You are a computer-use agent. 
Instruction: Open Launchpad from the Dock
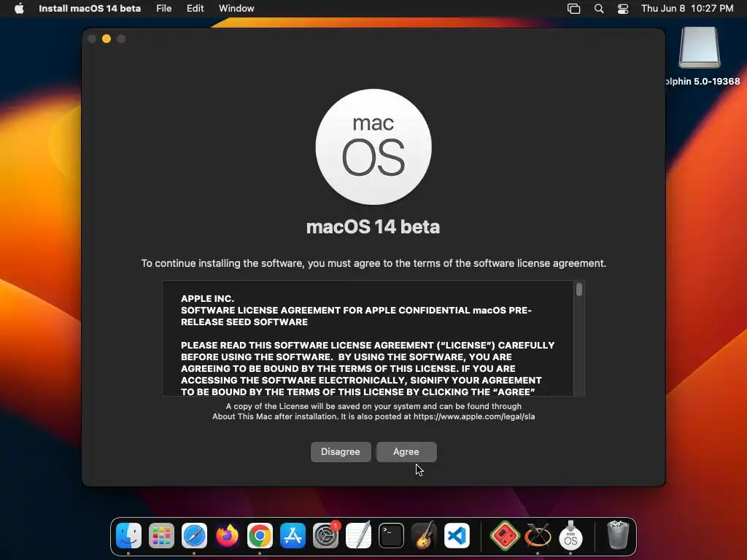click(161, 536)
